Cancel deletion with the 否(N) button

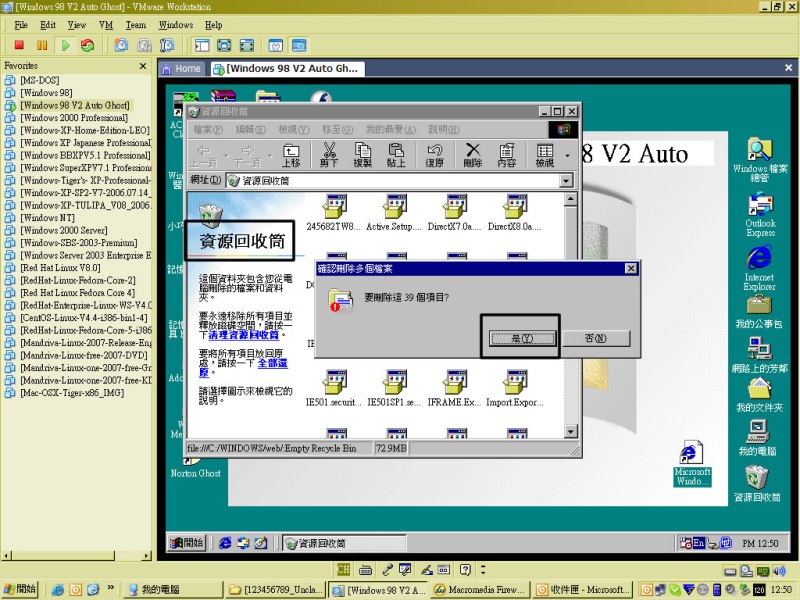(x=595, y=338)
